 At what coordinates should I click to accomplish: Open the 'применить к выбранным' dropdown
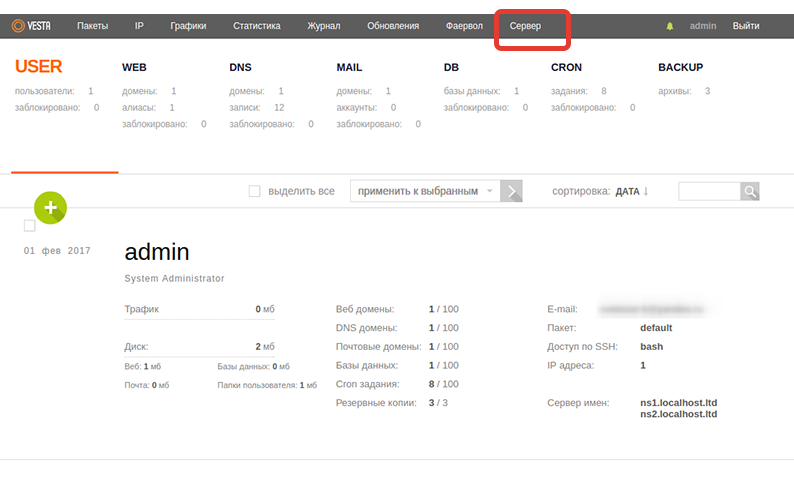point(425,191)
